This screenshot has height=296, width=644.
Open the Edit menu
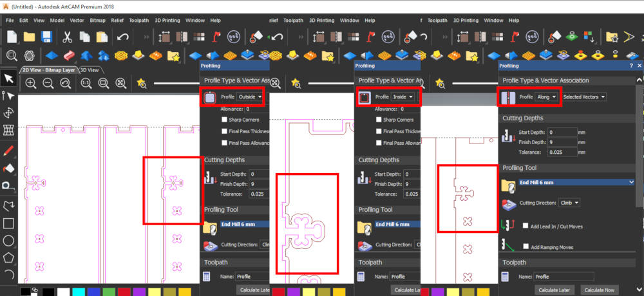(24, 20)
